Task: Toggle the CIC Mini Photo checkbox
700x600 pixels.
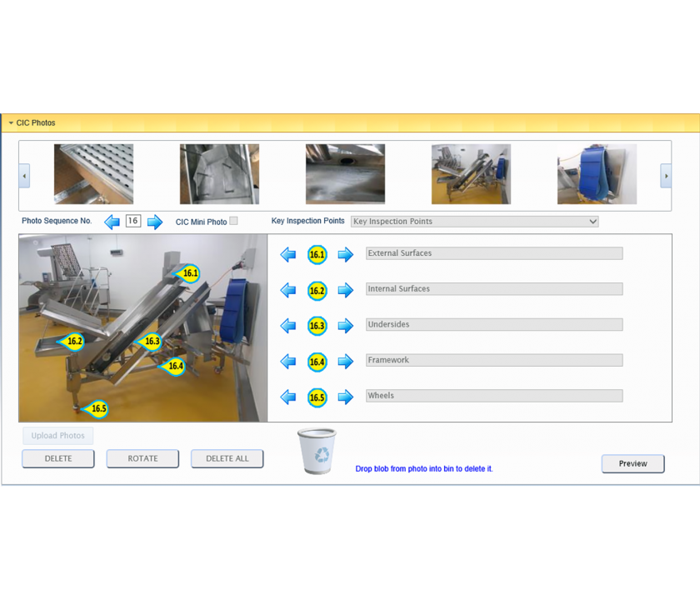Action: click(233, 221)
